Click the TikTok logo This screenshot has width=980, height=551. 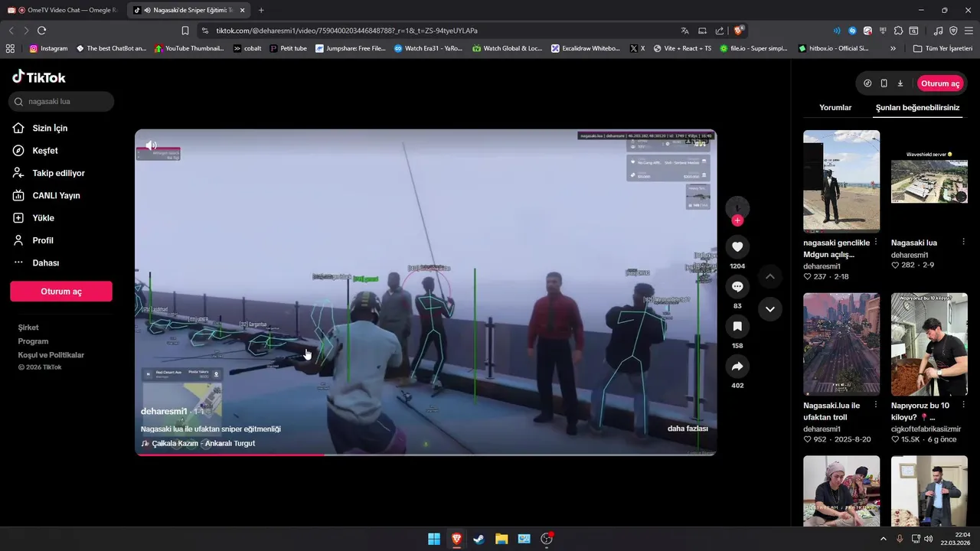pos(39,77)
